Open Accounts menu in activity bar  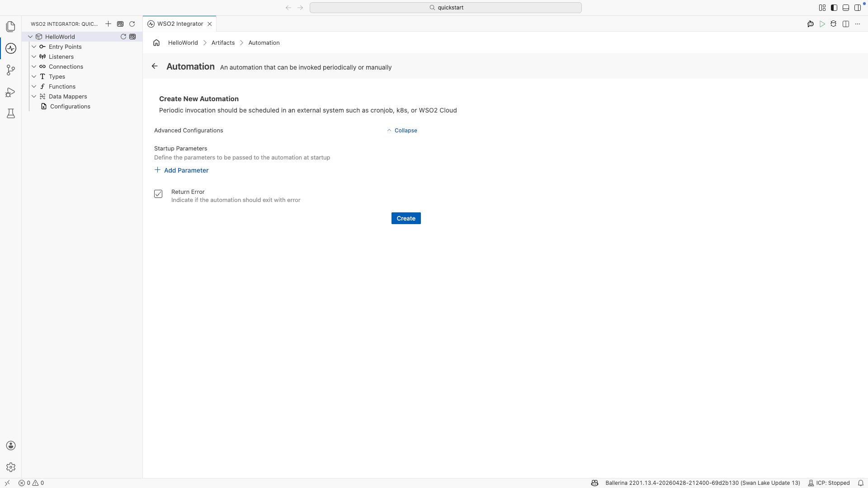[11, 446]
